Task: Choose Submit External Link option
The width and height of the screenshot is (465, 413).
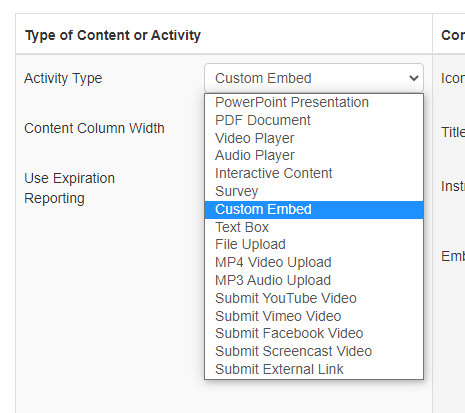Action: click(x=314, y=369)
